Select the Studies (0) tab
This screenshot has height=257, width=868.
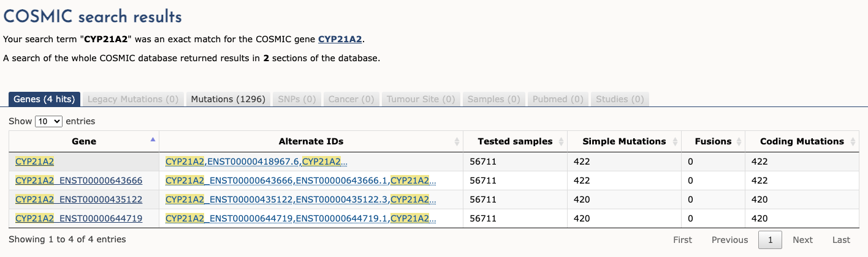coord(620,99)
